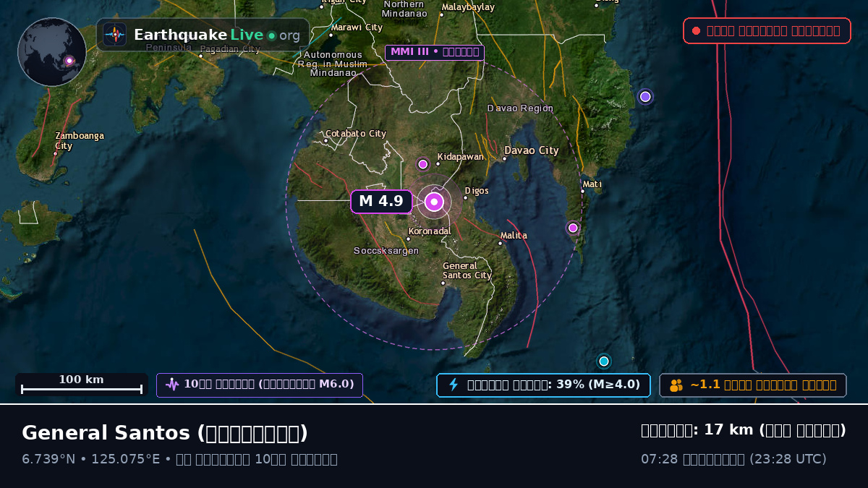Click the Davao City map label

532,150
